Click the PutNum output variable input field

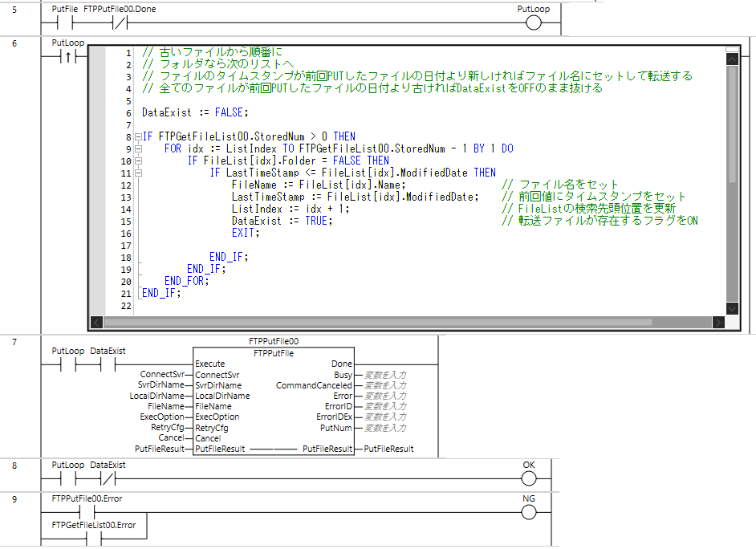(x=384, y=428)
